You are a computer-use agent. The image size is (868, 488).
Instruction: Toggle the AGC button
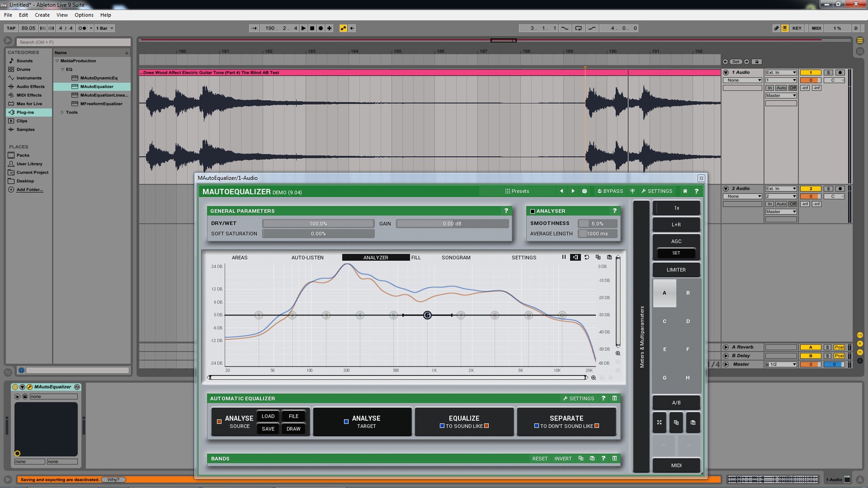[x=676, y=241]
